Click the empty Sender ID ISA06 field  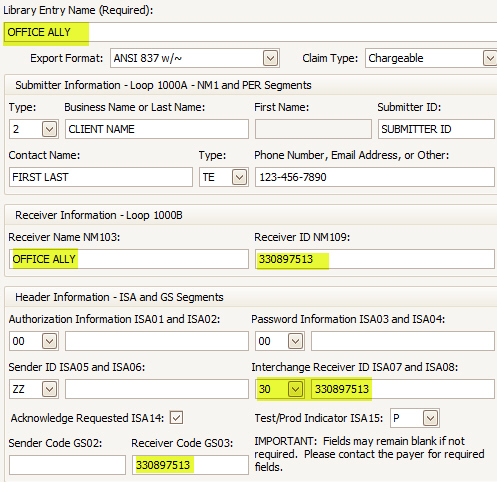[x=157, y=389]
